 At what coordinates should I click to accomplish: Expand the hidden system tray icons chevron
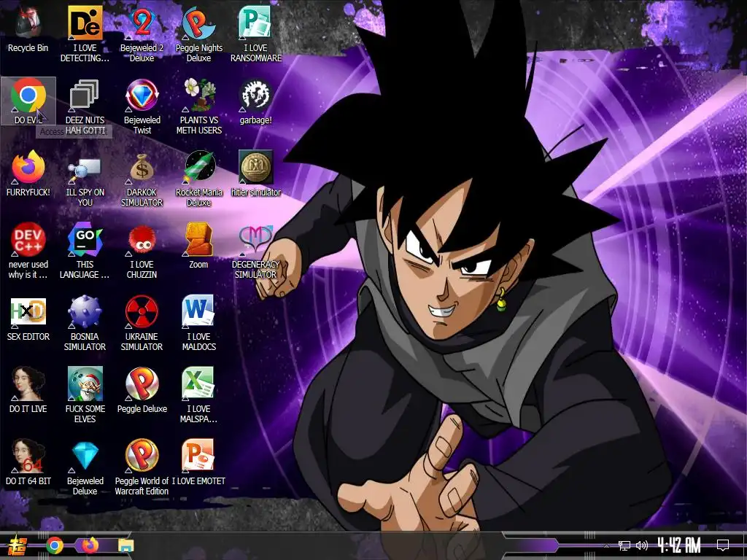tap(606, 545)
